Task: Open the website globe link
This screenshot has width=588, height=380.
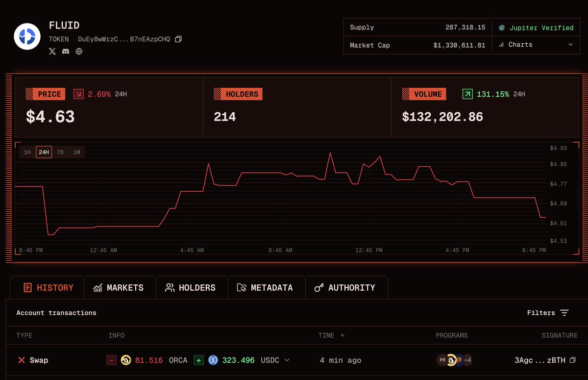Action: click(79, 51)
